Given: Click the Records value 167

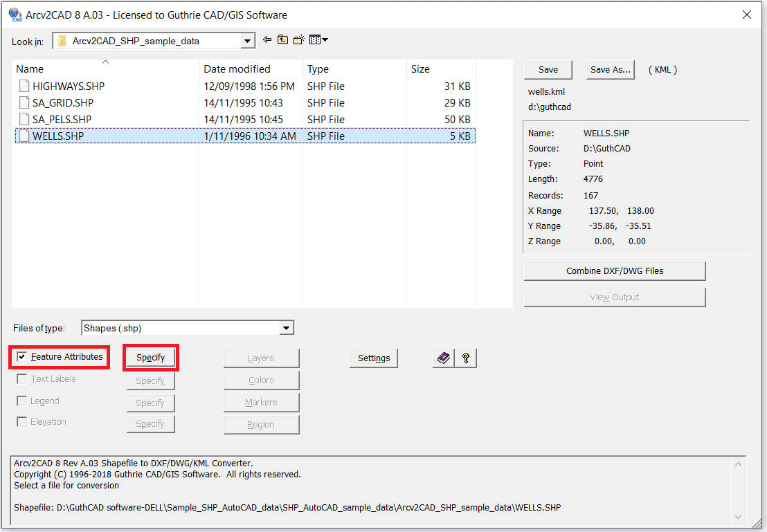Looking at the screenshot, I should tap(591, 196).
